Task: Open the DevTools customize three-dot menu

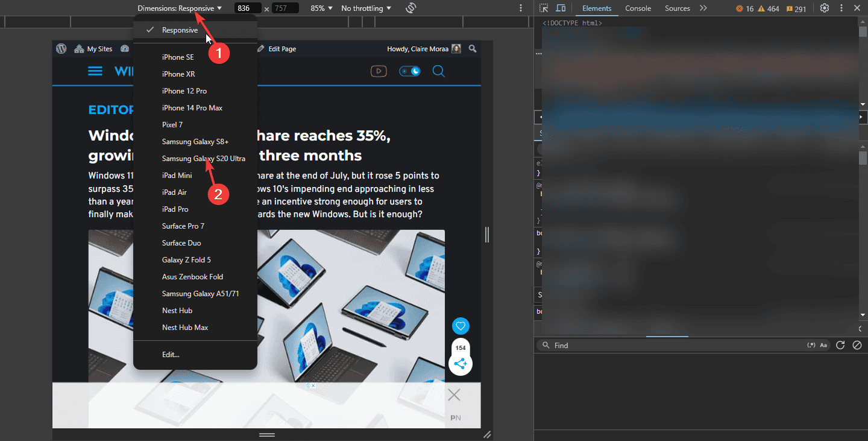Action: [x=841, y=8]
